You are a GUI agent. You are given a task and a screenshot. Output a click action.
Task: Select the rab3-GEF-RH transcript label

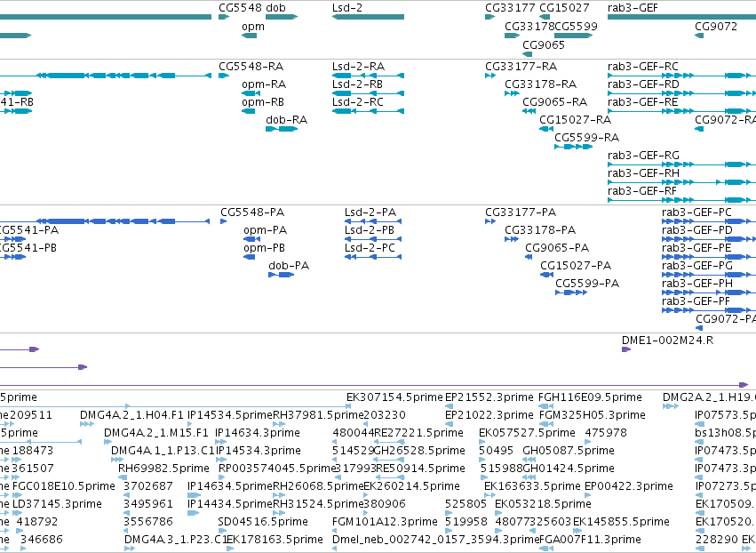point(643,173)
